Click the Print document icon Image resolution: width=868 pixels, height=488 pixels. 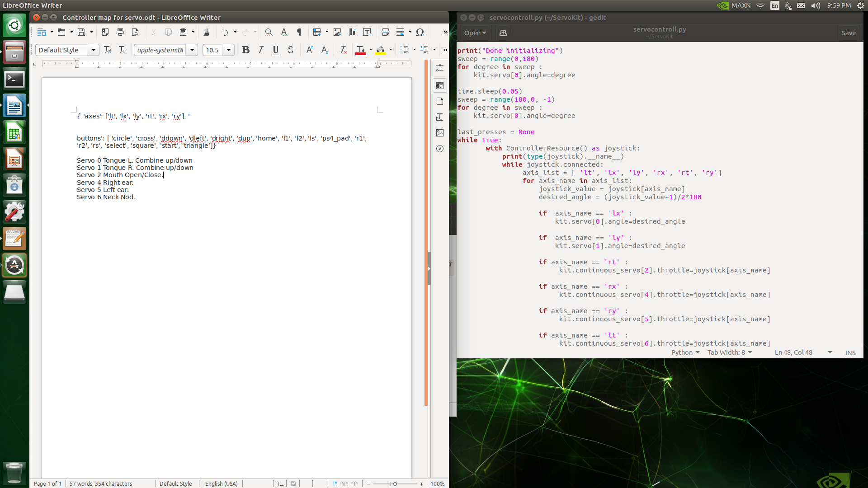pos(120,32)
